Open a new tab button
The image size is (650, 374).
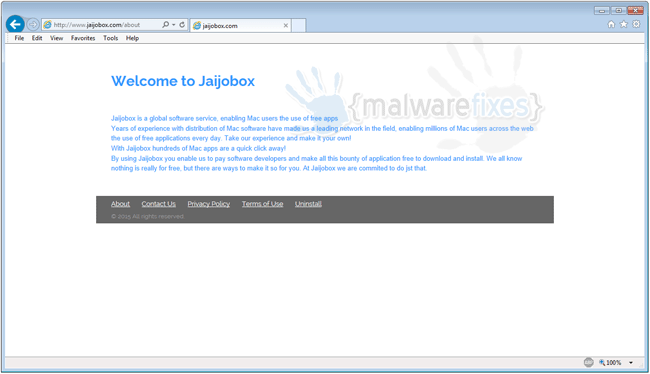coord(298,25)
